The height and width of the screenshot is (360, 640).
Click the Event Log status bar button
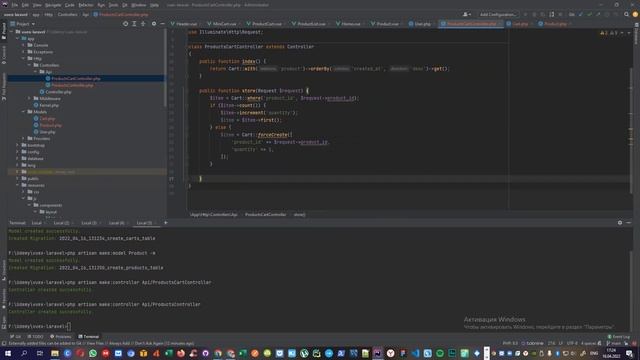point(619,337)
